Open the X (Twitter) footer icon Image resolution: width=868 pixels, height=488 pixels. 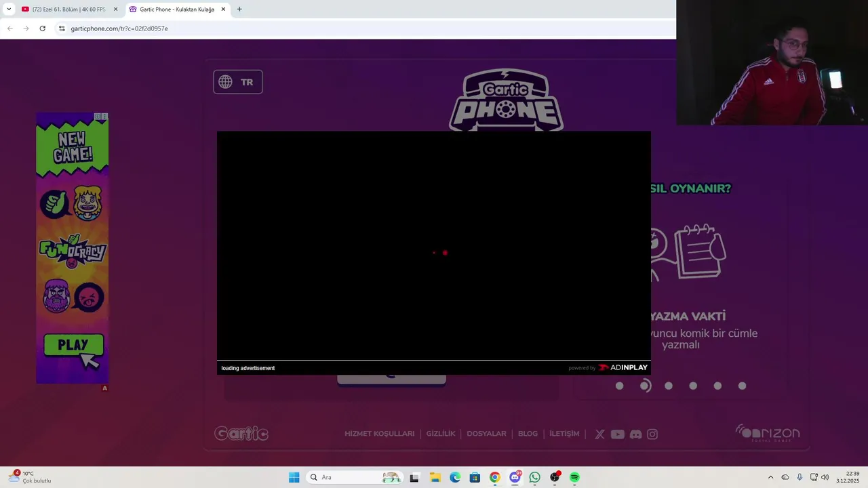[x=599, y=434]
